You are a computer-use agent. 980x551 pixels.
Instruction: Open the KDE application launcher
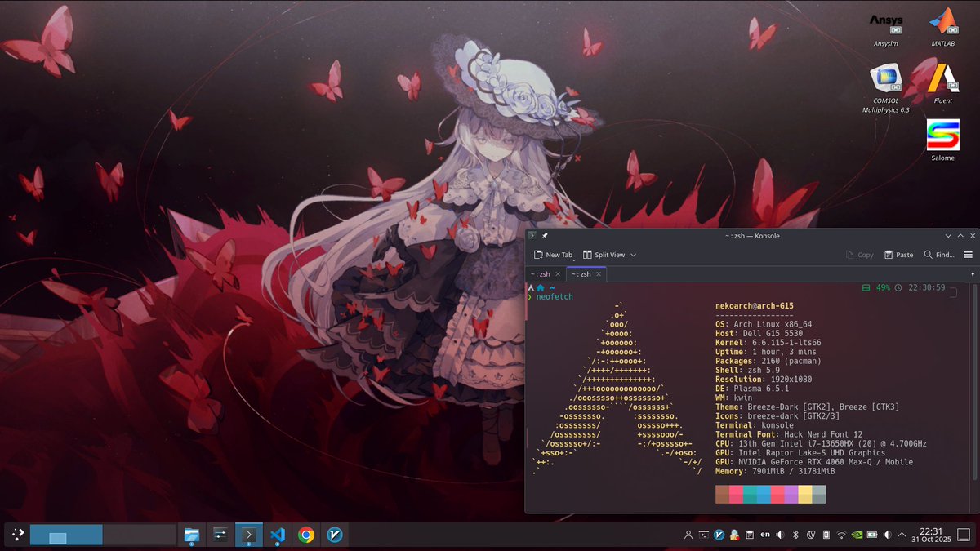(18, 535)
